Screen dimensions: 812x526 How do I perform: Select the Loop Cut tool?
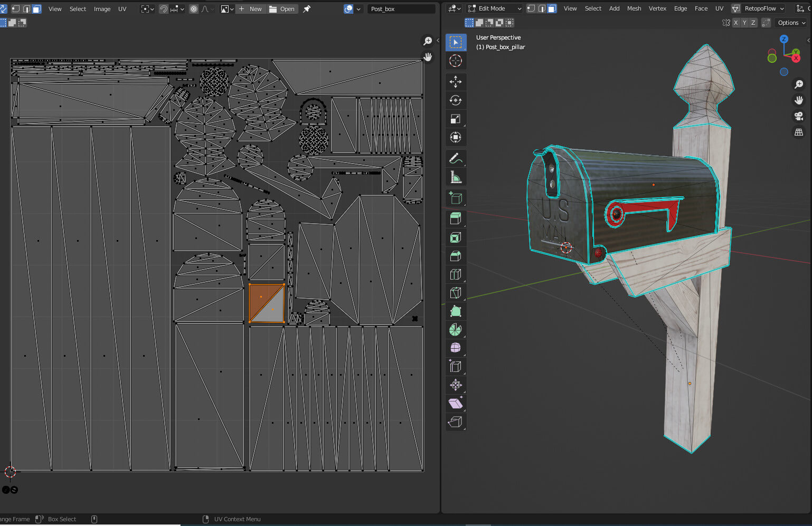(x=456, y=274)
